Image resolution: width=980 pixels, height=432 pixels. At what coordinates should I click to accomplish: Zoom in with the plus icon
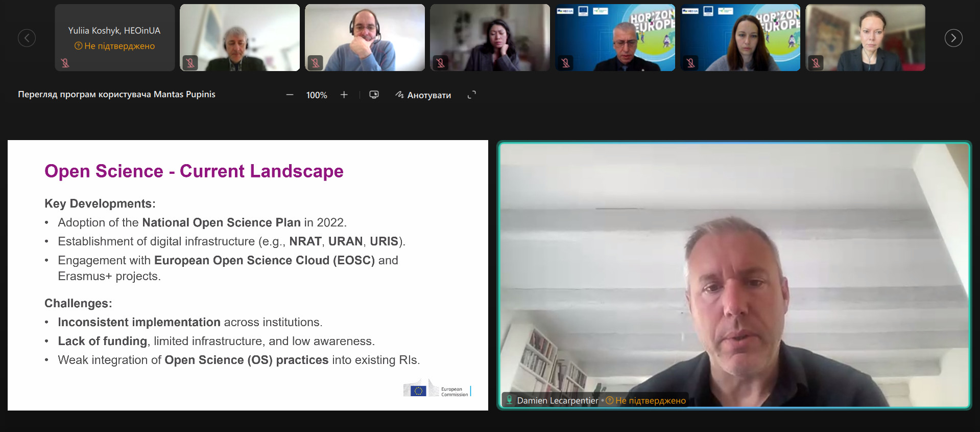click(x=344, y=95)
